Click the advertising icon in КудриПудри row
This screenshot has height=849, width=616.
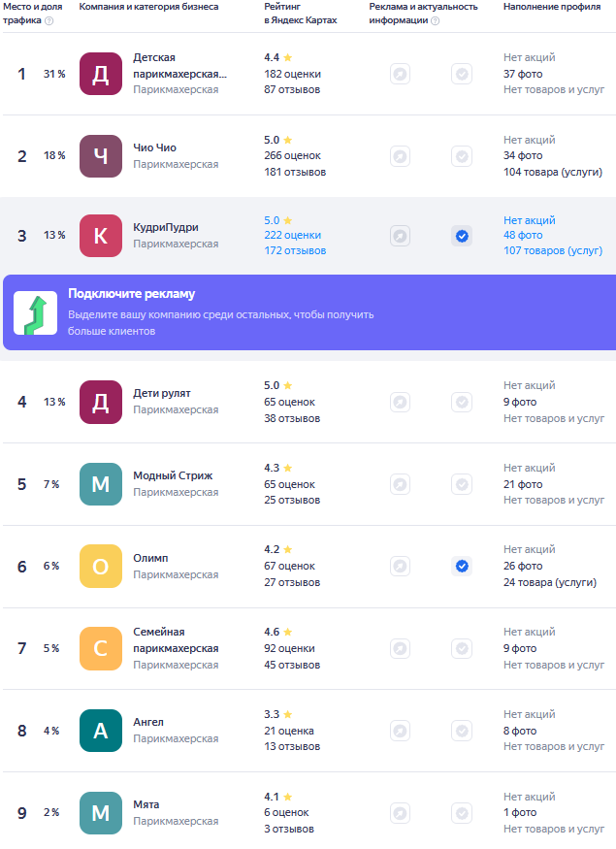click(x=400, y=236)
